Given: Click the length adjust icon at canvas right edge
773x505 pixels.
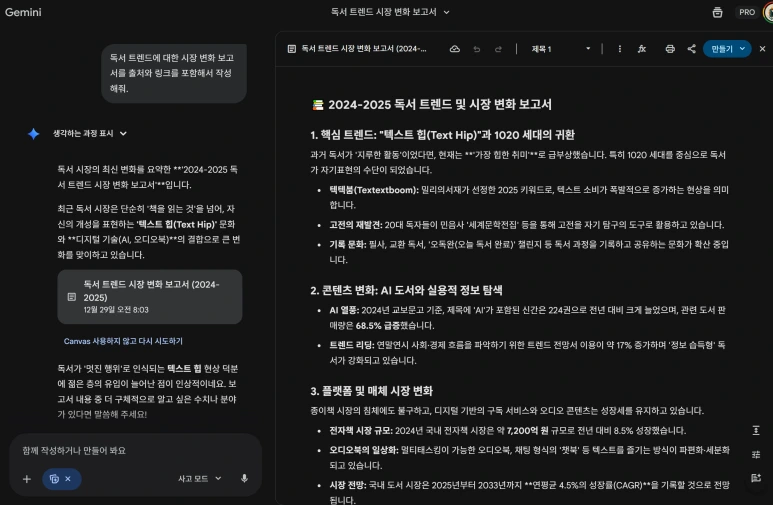Looking at the screenshot, I should pos(756,431).
